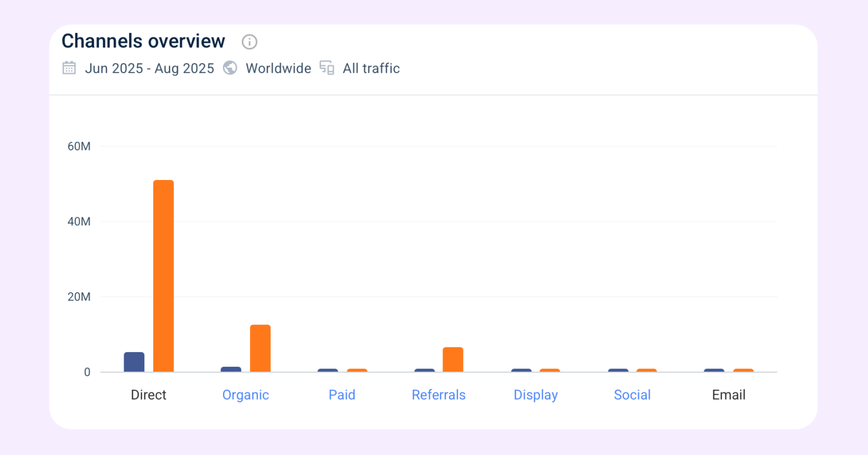The width and height of the screenshot is (868, 455).
Task: Click the orange Referrals bar
Action: (x=453, y=359)
